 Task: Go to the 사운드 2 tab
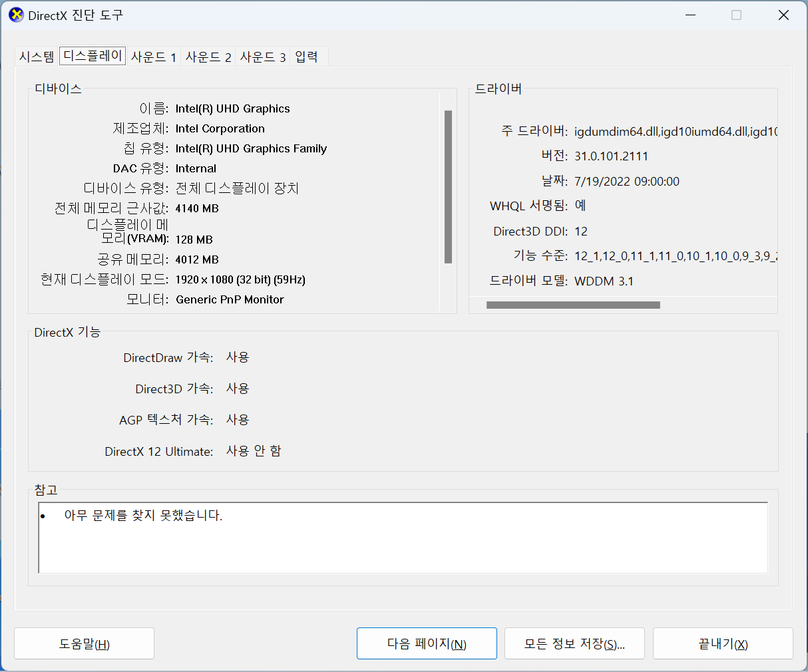tap(208, 57)
